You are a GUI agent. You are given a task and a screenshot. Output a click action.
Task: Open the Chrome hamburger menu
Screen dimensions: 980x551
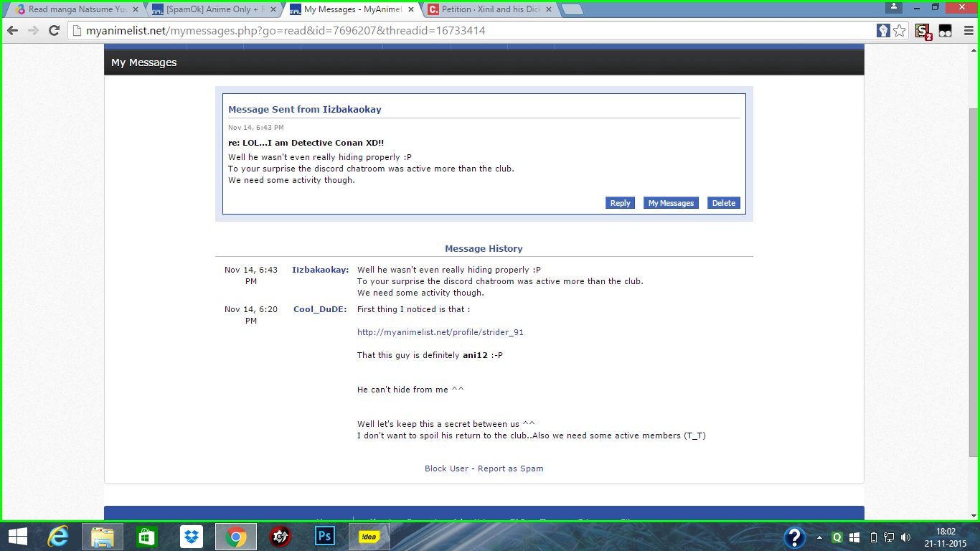coord(966,31)
